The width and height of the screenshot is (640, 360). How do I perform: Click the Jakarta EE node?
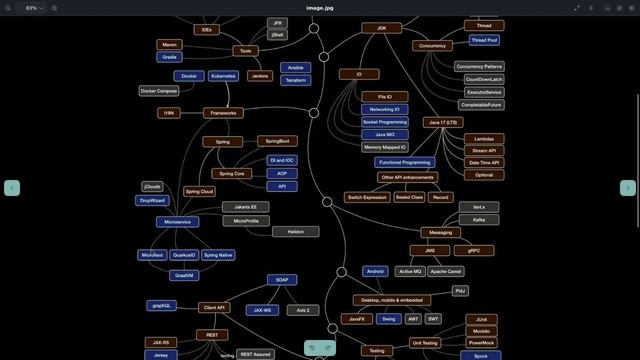point(246,207)
